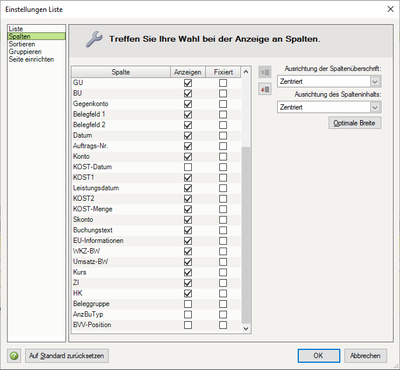Select the ZI row
This screenshot has height=370, width=400.
coord(156,283)
